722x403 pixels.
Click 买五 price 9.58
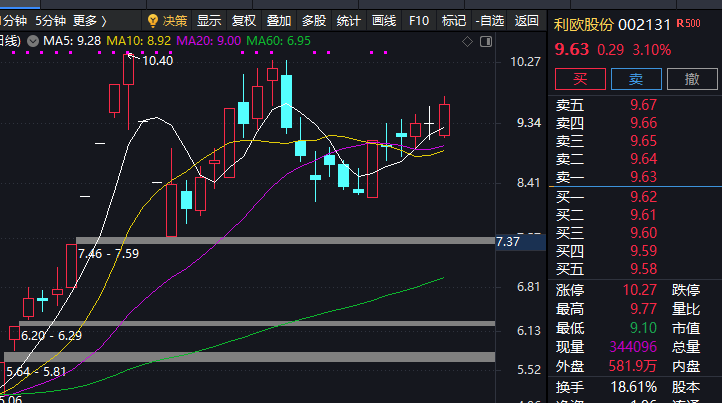(643, 269)
